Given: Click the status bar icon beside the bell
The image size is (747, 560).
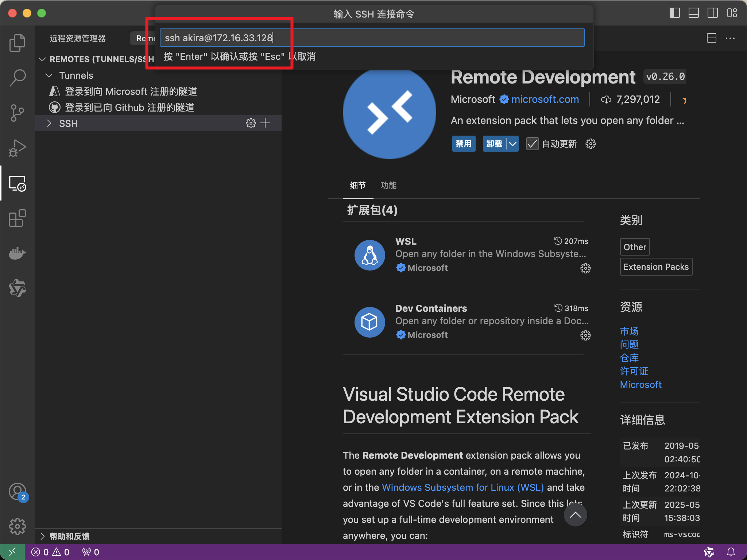Looking at the screenshot, I should 709,552.
